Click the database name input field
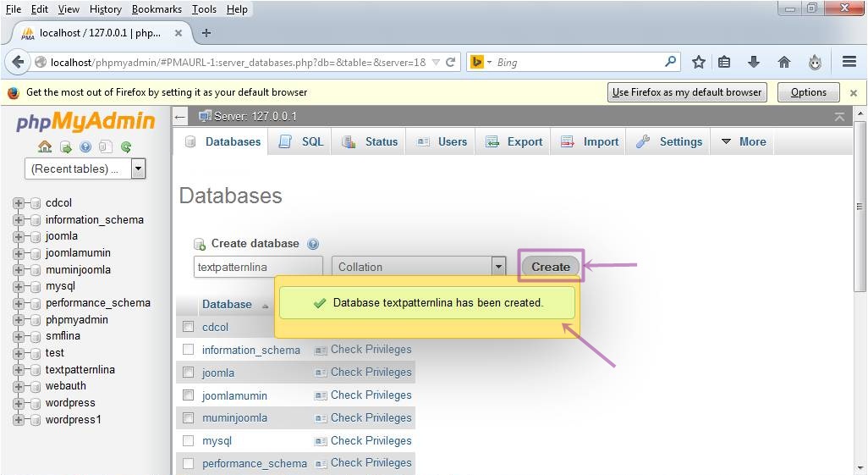 (258, 267)
